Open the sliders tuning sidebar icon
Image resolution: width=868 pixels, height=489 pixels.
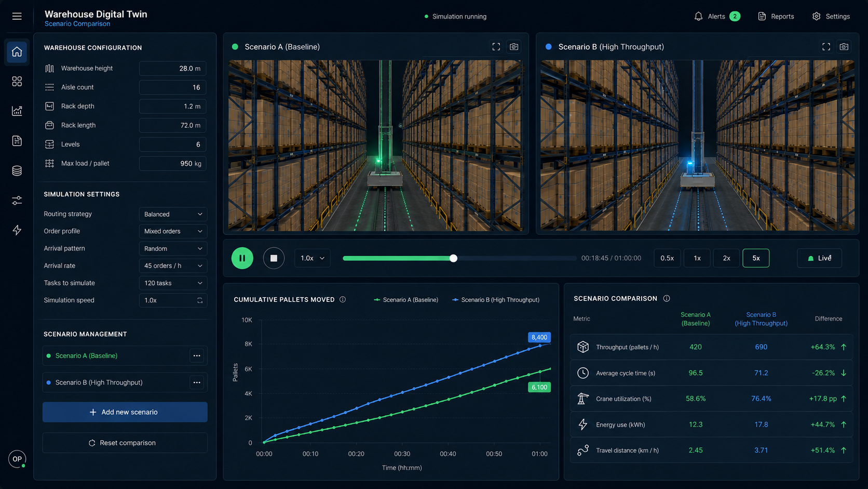pos(17,201)
